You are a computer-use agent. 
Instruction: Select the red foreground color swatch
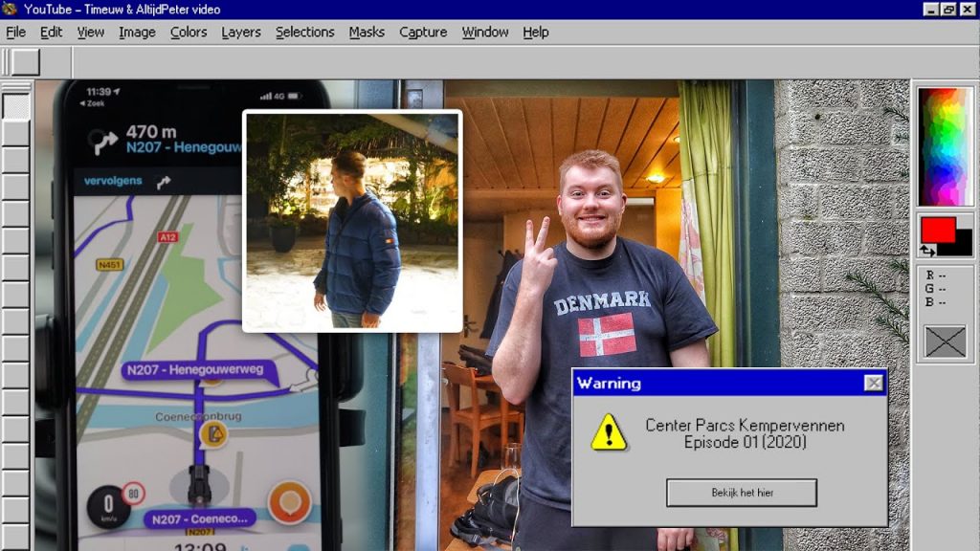click(938, 230)
